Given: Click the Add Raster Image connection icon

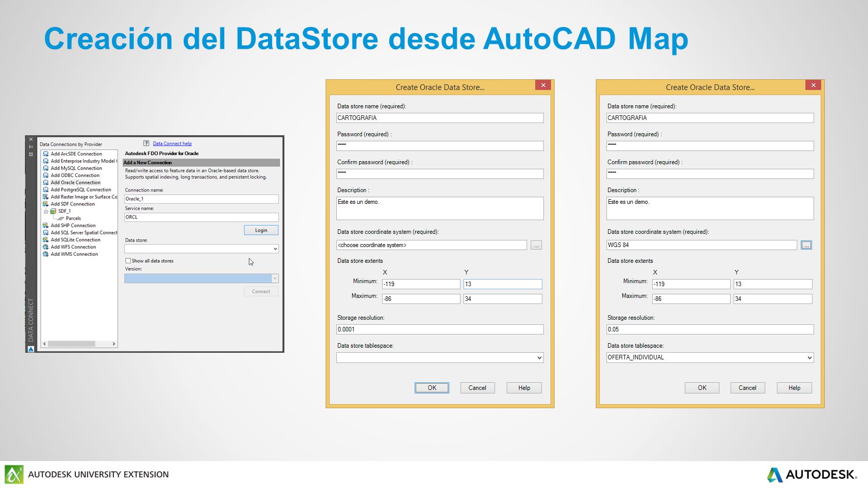Looking at the screenshot, I should 46,196.
